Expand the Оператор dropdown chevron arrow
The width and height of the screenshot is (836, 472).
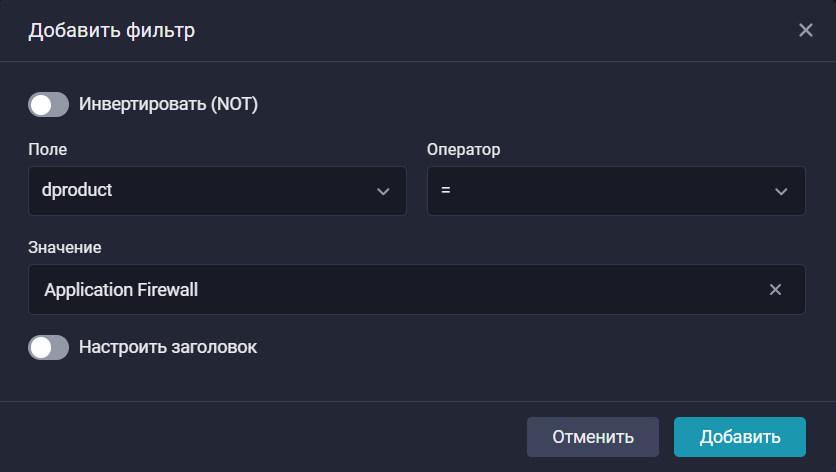tap(781, 191)
